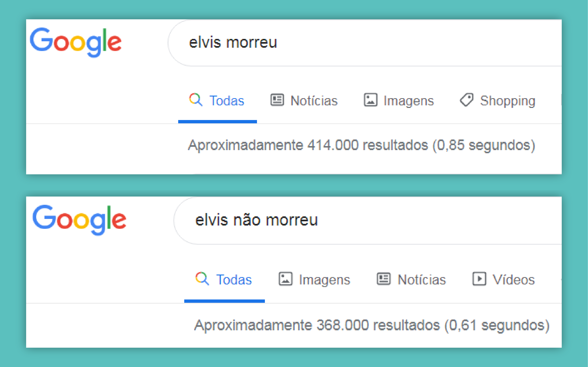Screen dimensions: 588x367
Task: Click the Shopping price-tag icon
Action: [x=467, y=100]
